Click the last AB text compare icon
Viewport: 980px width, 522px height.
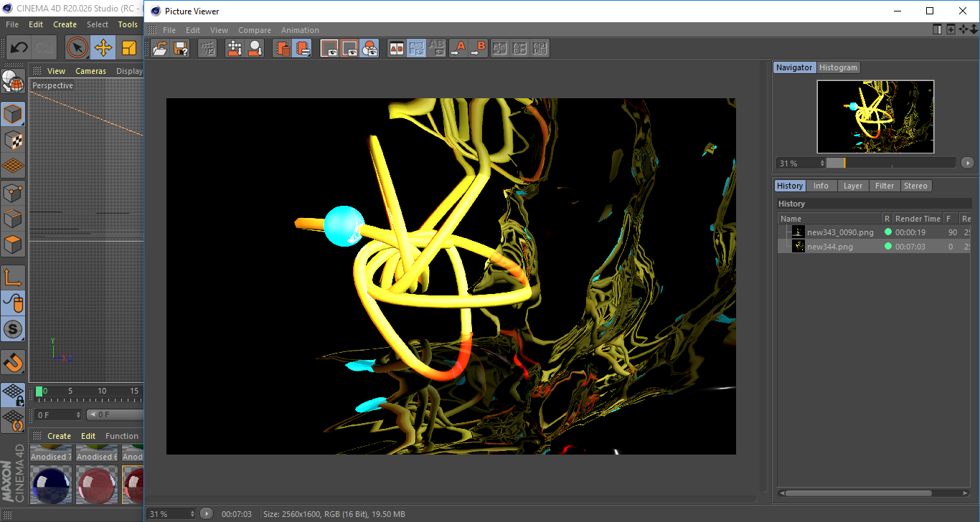[540, 48]
